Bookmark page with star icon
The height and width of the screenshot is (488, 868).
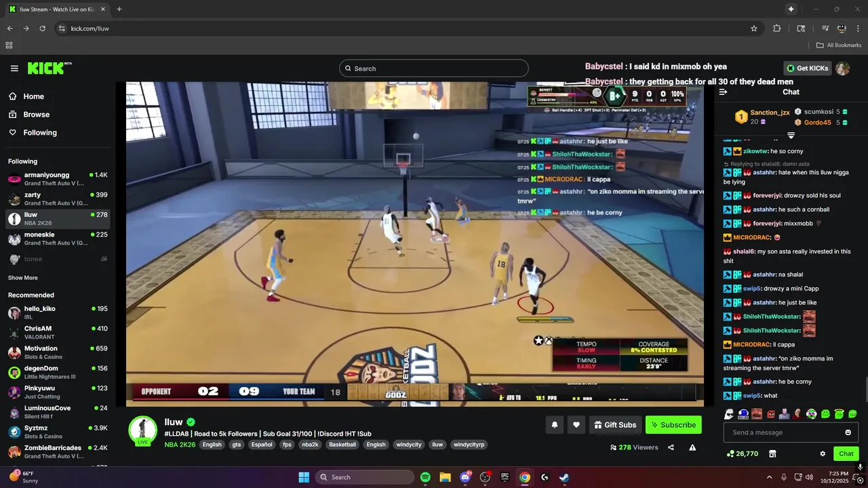coord(753,28)
